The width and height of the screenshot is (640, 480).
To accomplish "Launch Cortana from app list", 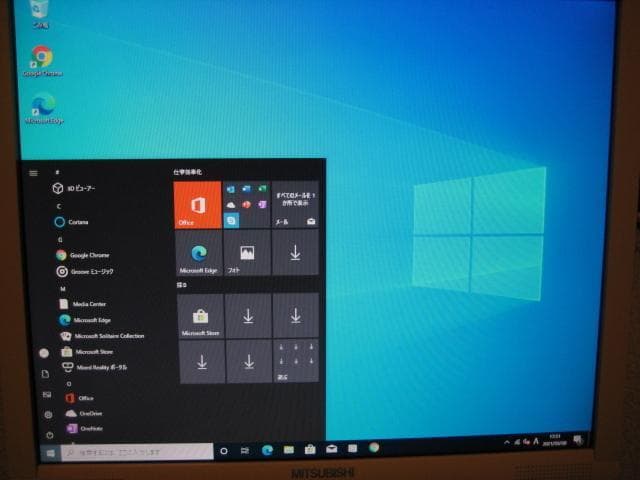I will coord(71,222).
